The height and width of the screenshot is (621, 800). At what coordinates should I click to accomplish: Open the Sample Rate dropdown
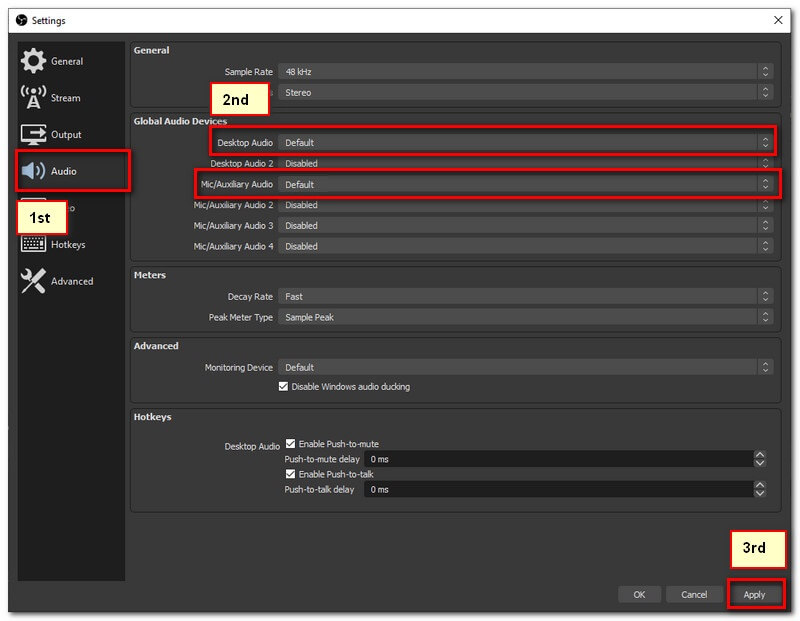click(x=525, y=72)
